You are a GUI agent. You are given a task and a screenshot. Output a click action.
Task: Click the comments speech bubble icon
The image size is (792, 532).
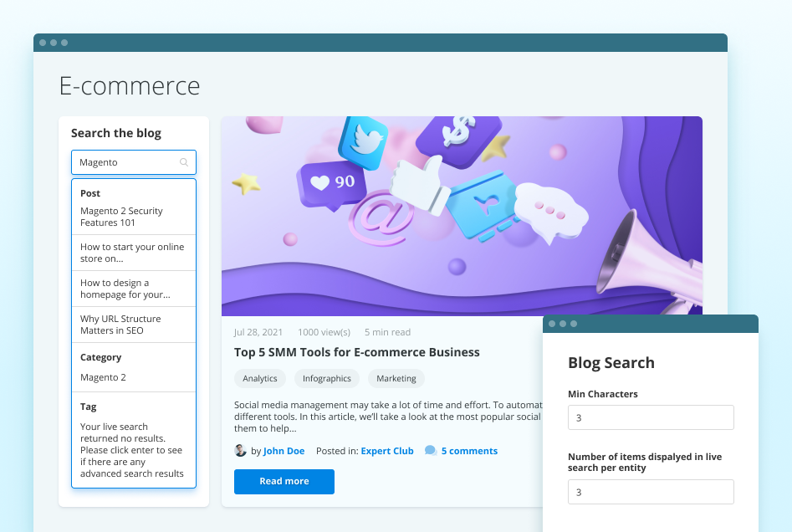coord(431,451)
